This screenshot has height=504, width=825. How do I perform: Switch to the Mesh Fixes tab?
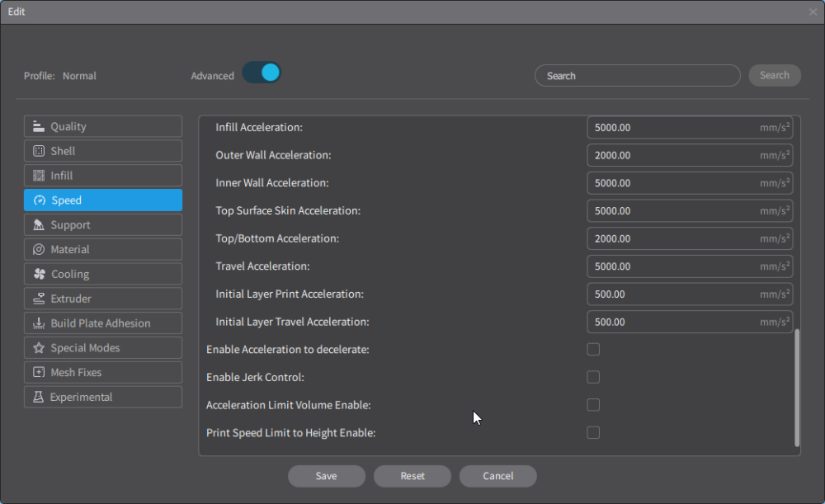tap(103, 373)
